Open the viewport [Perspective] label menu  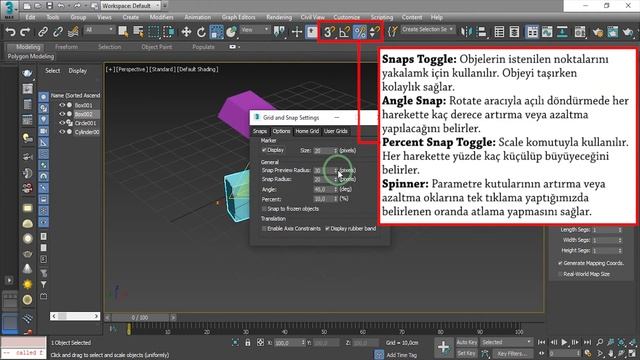click(131, 69)
